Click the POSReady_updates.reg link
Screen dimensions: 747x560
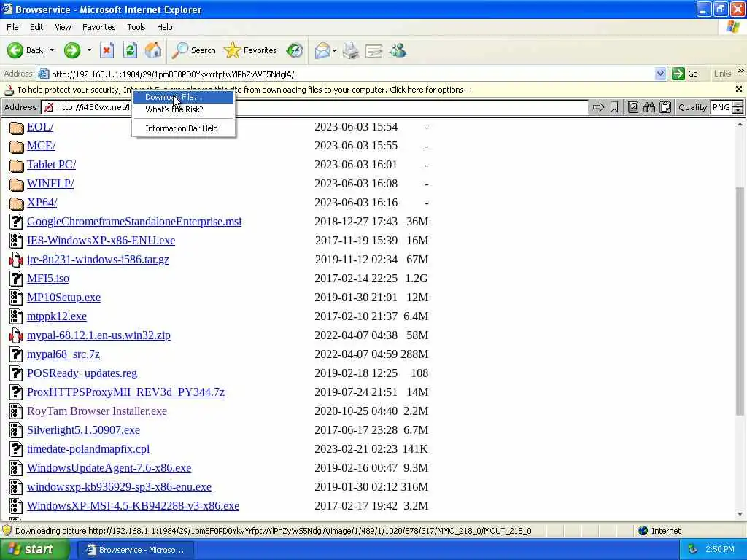(x=82, y=373)
